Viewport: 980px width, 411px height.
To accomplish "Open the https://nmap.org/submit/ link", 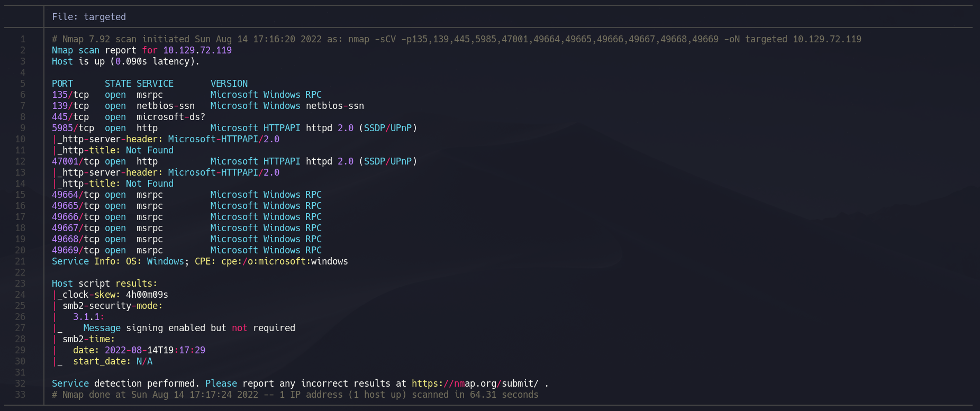I will [x=475, y=383].
